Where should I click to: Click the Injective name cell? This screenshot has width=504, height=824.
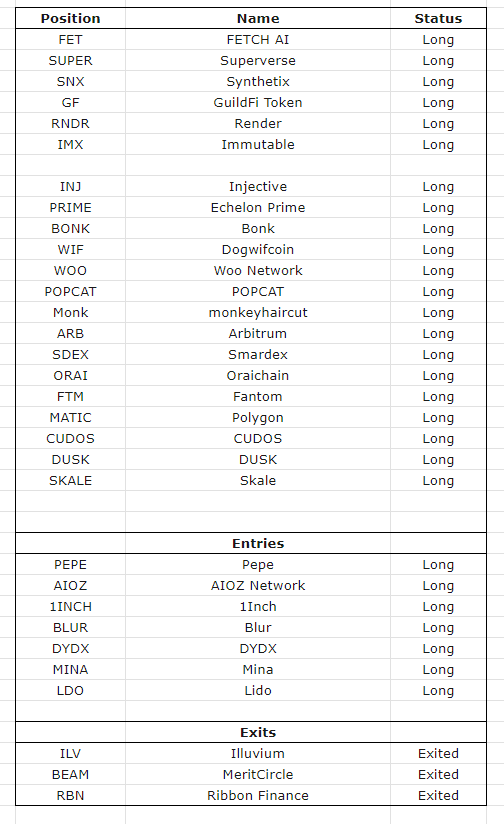tap(258, 187)
